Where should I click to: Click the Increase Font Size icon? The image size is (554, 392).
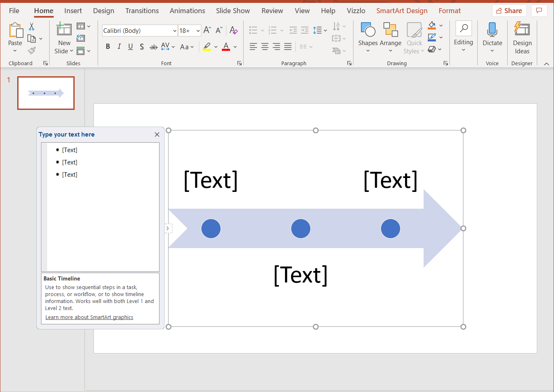[207, 30]
